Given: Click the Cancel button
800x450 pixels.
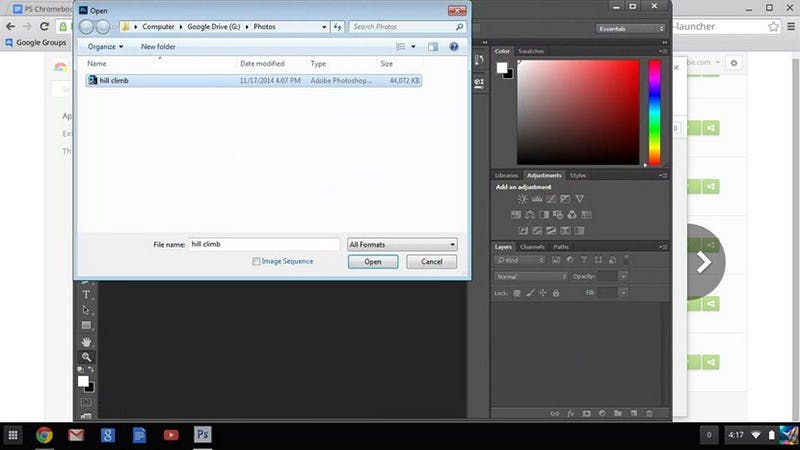Looking at the screenshot, I should pos(432,262).
